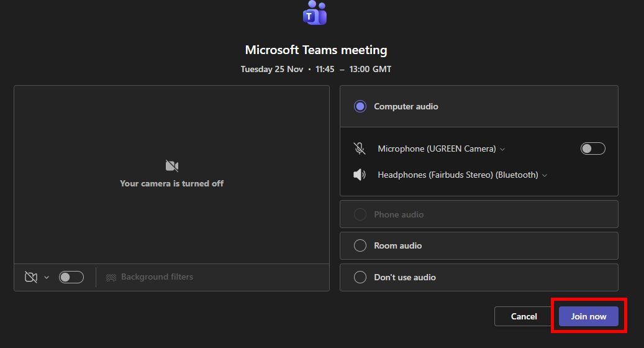Screen dimensions: 644x348
Task: Click the Cancel button
Action: 524,316
